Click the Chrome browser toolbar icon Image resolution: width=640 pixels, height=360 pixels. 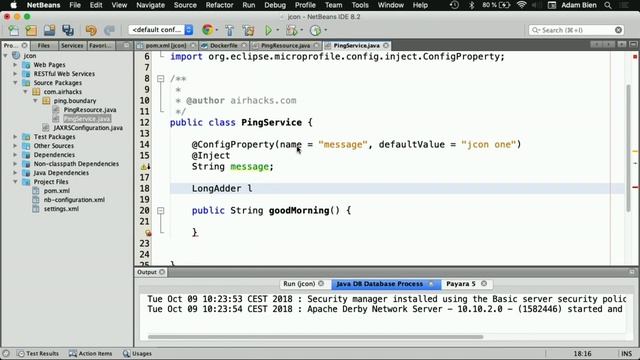(x=207, y=30)
